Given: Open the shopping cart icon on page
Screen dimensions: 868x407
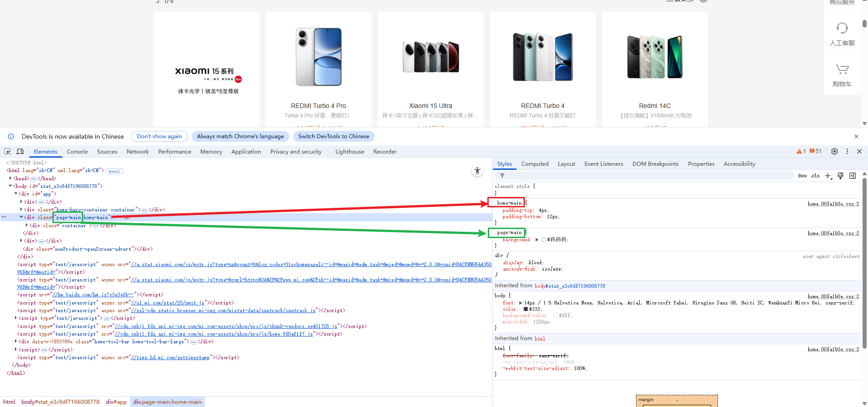Looking at the screenshot, I should pos(842,69).
